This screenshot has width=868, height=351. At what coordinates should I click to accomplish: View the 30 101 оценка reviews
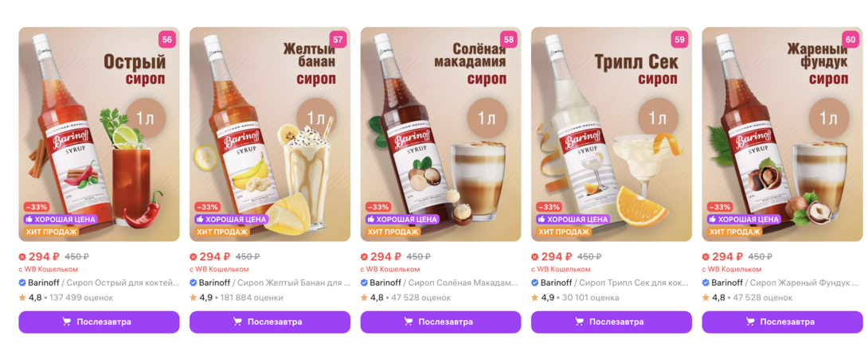click(x=592, y=298)
